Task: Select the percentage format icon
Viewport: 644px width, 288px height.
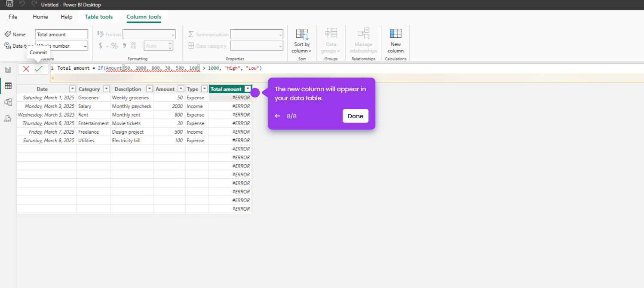Action: tap(114, 45)
